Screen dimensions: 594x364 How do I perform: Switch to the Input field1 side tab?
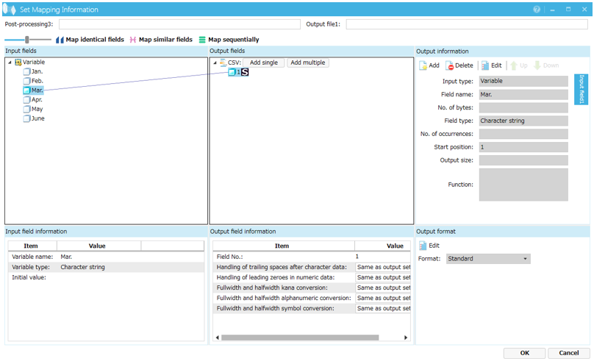click(582, 89)
